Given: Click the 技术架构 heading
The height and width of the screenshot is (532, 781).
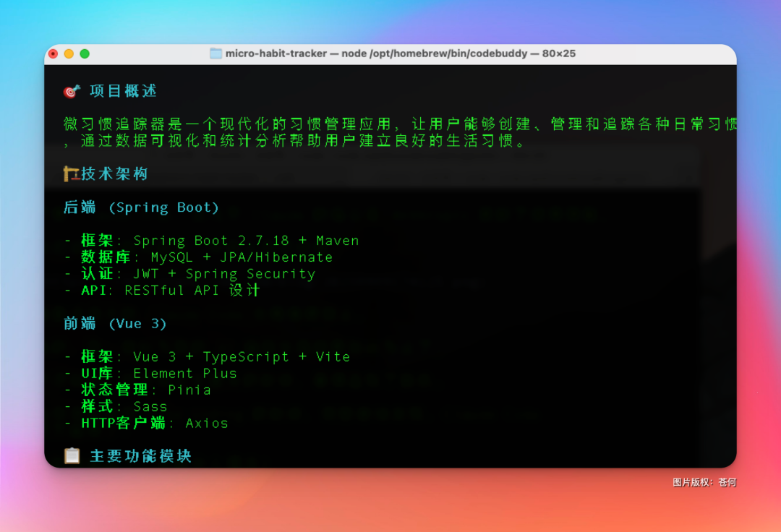Looking at the screenshot, I should 114,173.
